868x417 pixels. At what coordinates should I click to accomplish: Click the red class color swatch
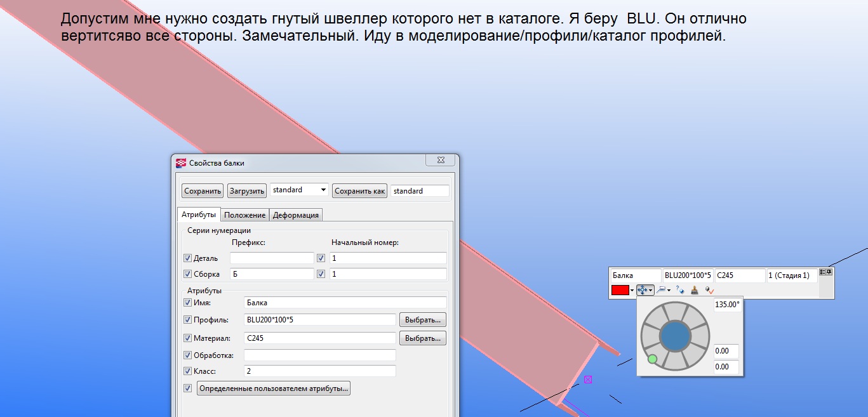(x=620, y=290)
